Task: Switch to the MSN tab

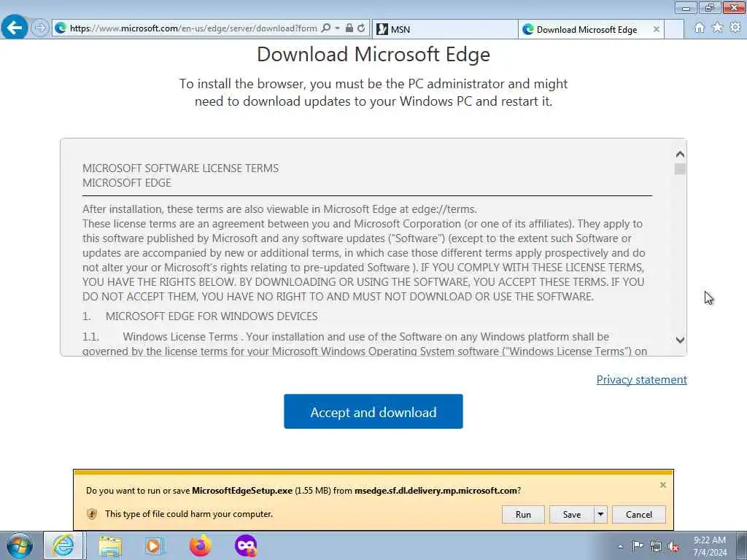Action: (x=444, y=29)
